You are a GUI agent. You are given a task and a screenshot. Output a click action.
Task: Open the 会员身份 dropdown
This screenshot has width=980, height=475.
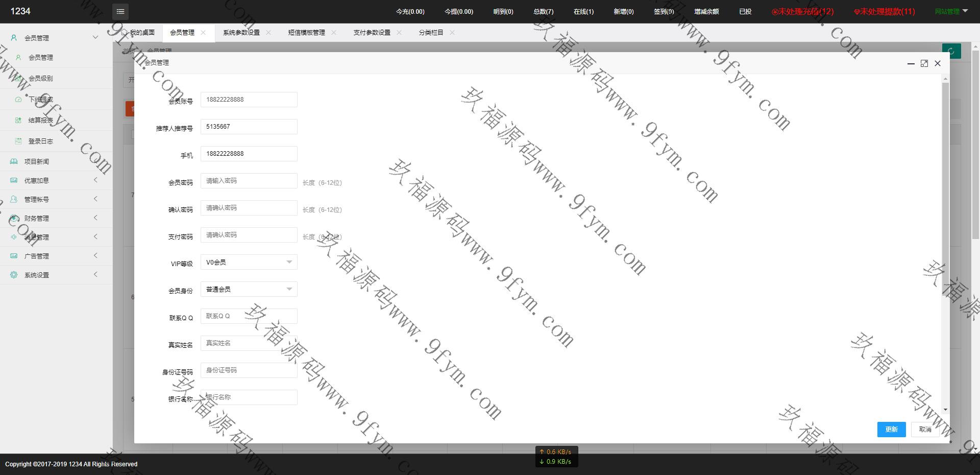249,289
